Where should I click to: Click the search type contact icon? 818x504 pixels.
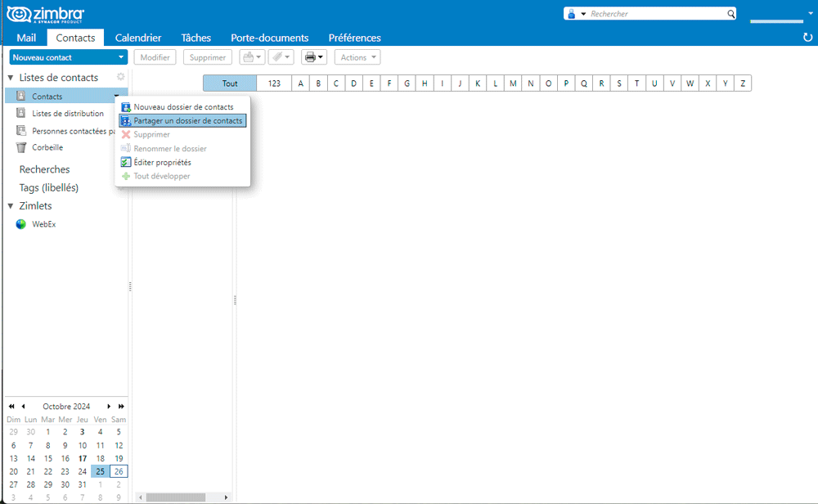(571, 14)
